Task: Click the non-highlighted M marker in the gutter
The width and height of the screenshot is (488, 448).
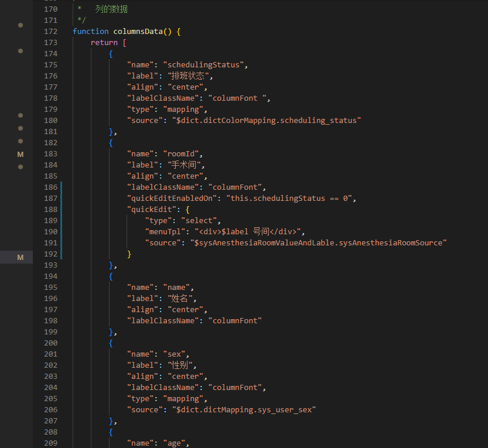Action: [21, 155]
